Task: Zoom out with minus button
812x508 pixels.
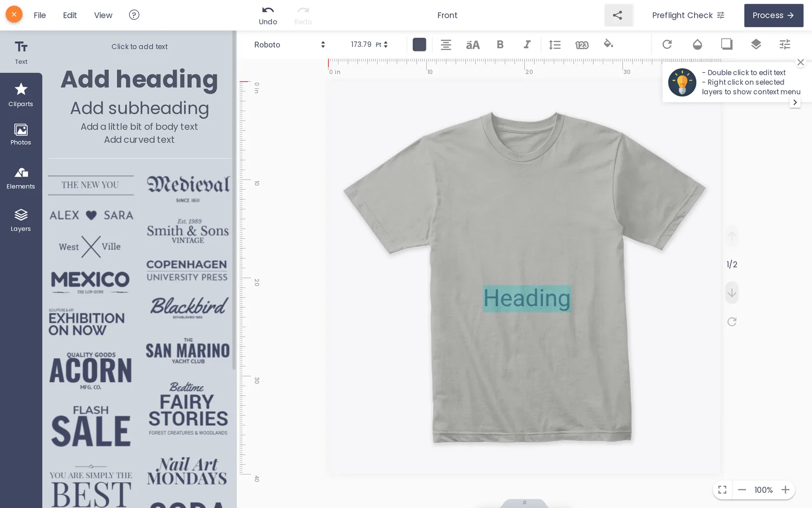Action: (x=742, y=490)
